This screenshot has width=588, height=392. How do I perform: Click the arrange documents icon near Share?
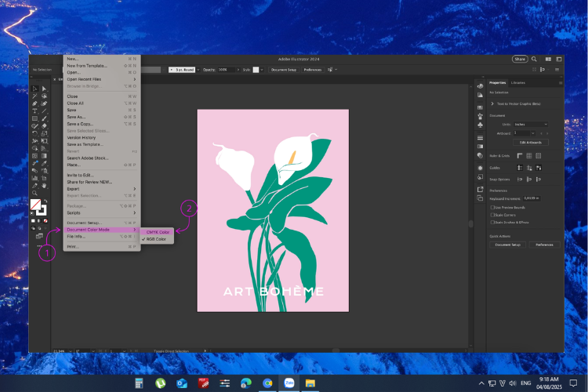pos(548,60)
